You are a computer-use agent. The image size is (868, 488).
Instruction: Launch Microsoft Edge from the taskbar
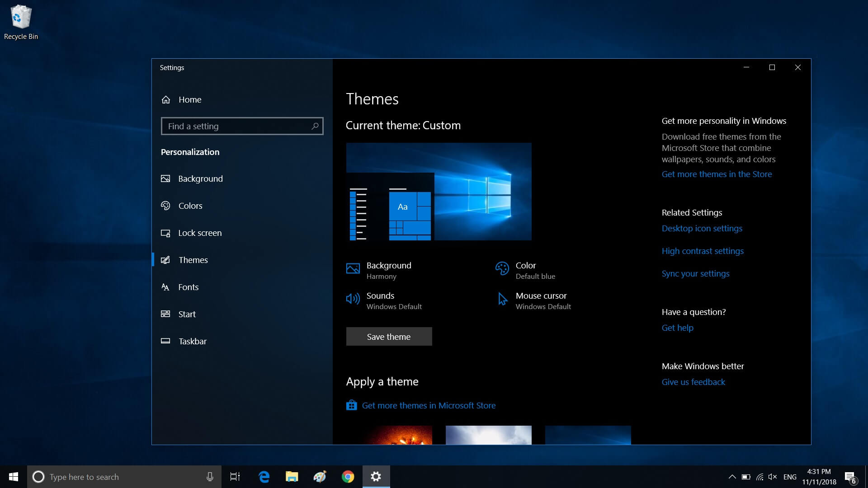(x=264, y=477)
